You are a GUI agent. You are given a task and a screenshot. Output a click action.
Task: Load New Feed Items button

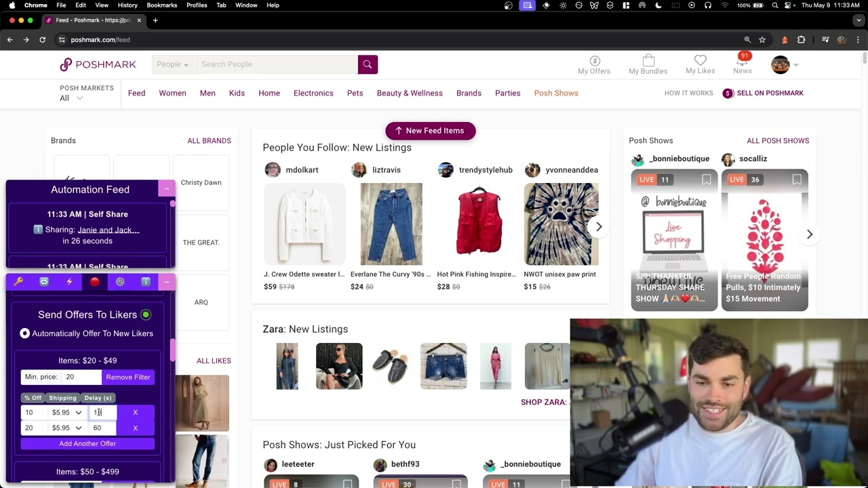(x=431, y=131)
